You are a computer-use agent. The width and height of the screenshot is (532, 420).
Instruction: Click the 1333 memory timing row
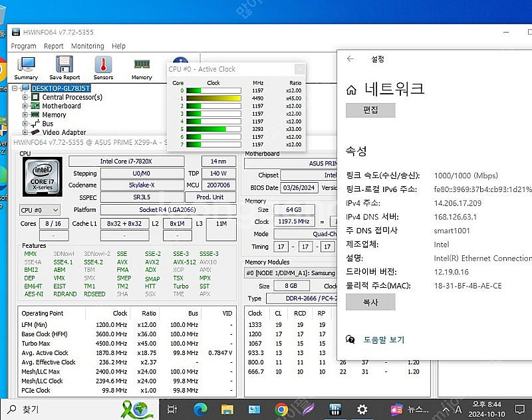tap(291, 325)
